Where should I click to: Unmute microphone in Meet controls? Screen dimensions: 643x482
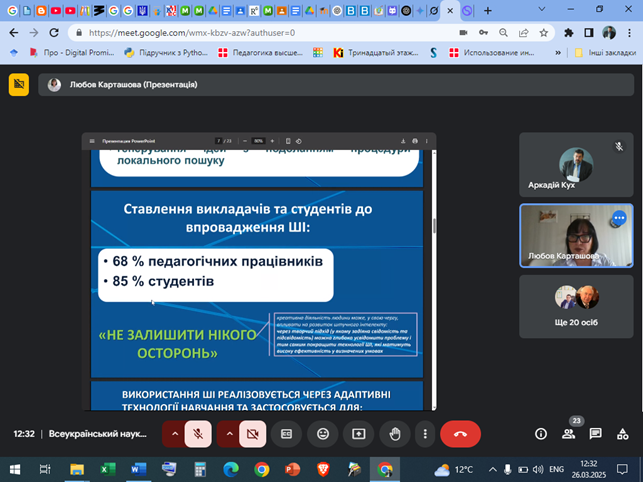(200, 434)
